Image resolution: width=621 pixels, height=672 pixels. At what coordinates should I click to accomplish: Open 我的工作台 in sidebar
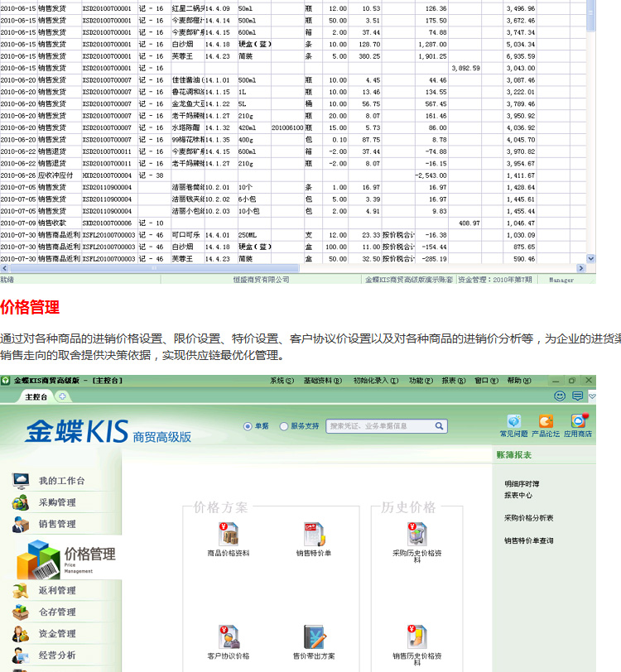click(61, 481)
